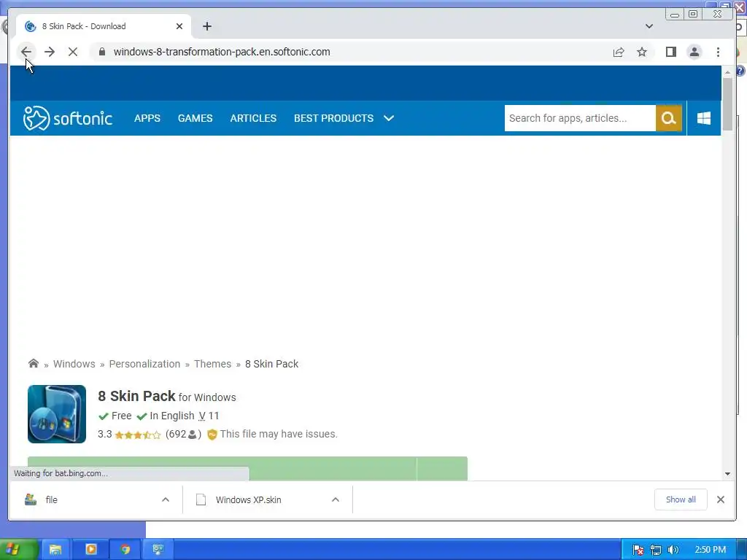Close the downloads bar
The image size is (747, 560).
(x=721, y=499)
